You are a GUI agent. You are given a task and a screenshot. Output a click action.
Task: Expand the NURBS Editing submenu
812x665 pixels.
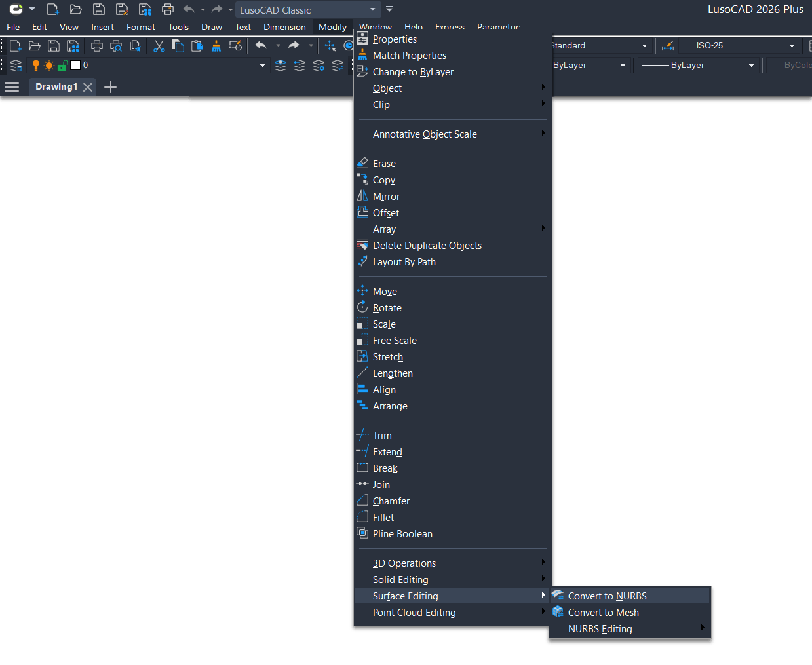(630, 629)
